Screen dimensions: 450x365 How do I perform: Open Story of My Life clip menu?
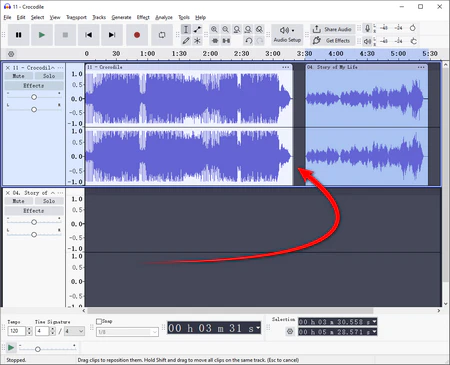click(421, 67)
